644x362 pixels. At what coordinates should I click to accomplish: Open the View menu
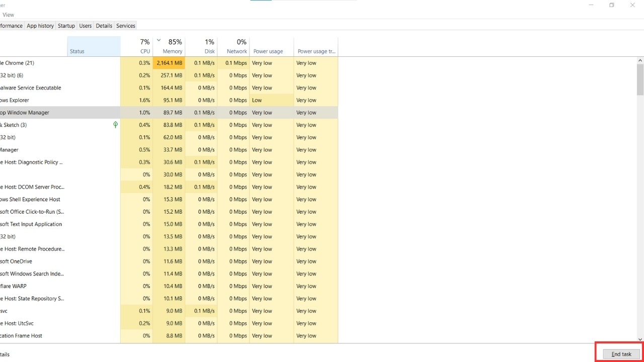pos(8,15)
